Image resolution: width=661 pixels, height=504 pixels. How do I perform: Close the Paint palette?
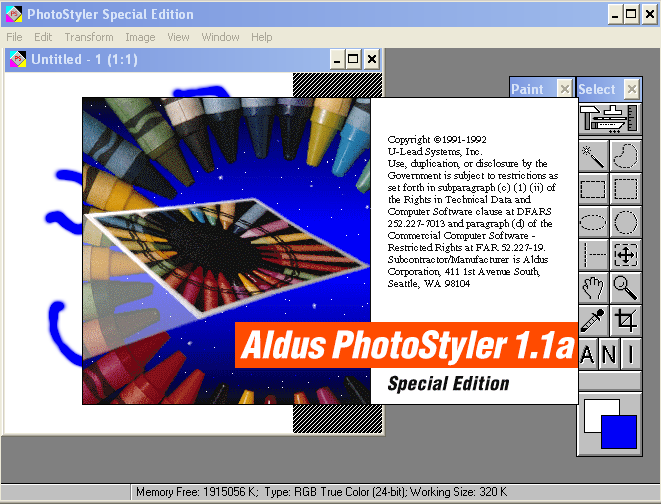click(564, 89)
